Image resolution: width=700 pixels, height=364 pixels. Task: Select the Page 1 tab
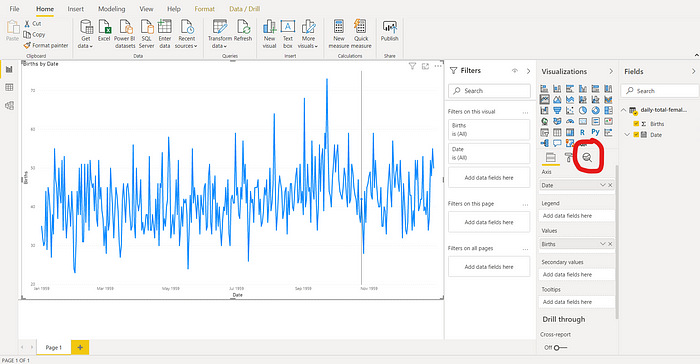[53, 347]
